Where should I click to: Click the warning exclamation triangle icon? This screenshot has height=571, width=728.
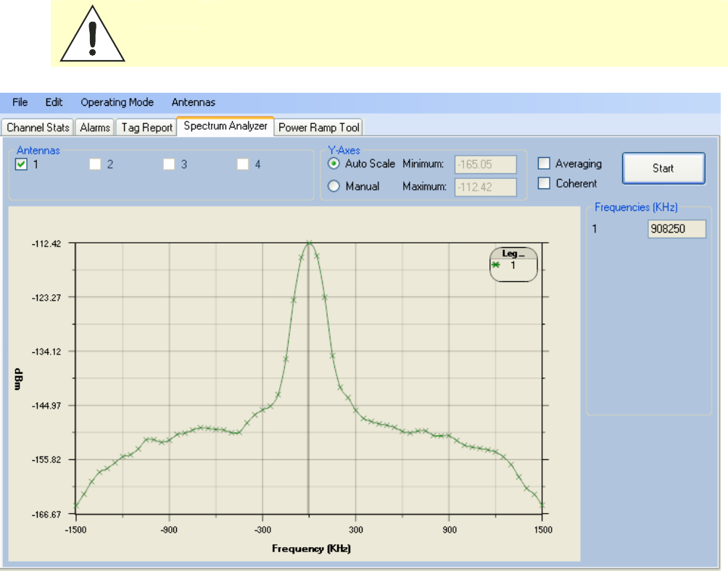tap(92, 33)
